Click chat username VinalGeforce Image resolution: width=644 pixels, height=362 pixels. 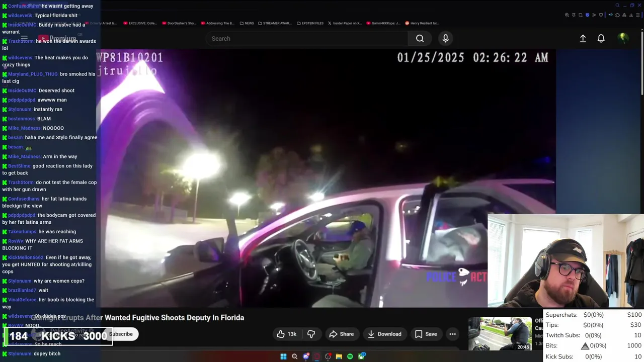(23, 300)
